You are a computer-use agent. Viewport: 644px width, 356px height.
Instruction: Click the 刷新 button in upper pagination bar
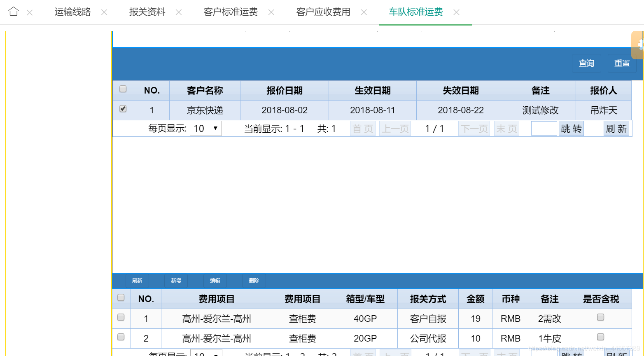coord(616,129)
